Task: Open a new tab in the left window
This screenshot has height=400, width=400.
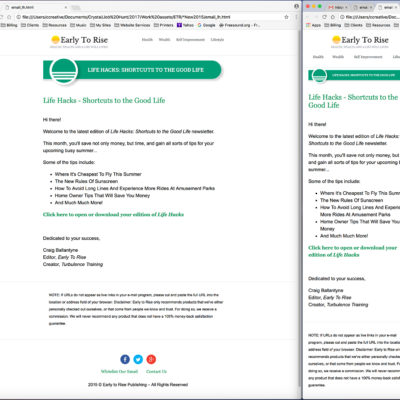Action: 76,7
